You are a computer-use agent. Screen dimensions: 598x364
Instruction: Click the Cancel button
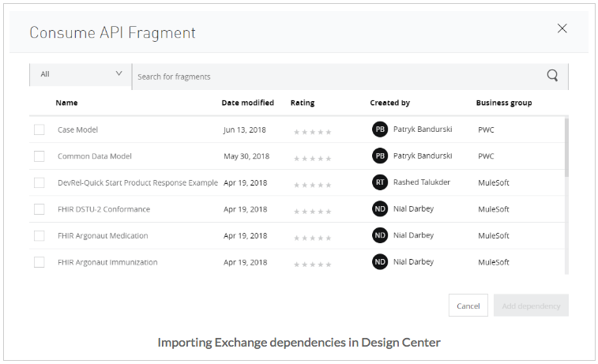[x=468, y=306]
